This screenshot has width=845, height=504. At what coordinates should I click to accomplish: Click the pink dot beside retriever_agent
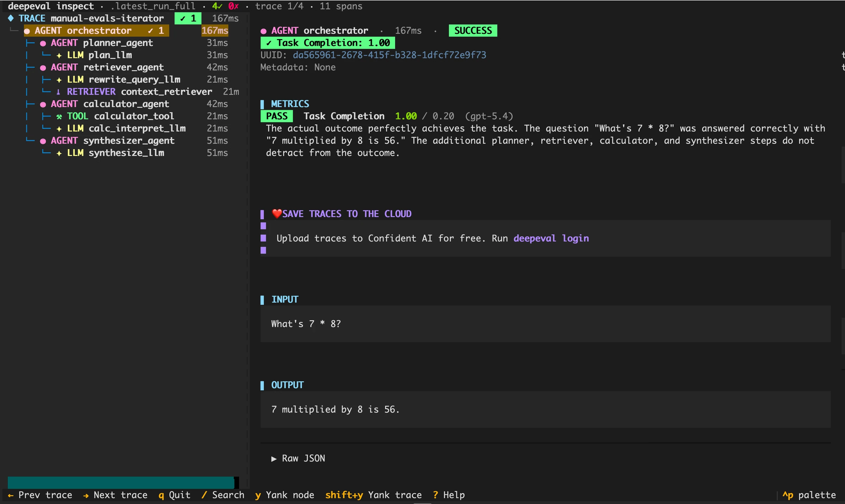(43, 68)
